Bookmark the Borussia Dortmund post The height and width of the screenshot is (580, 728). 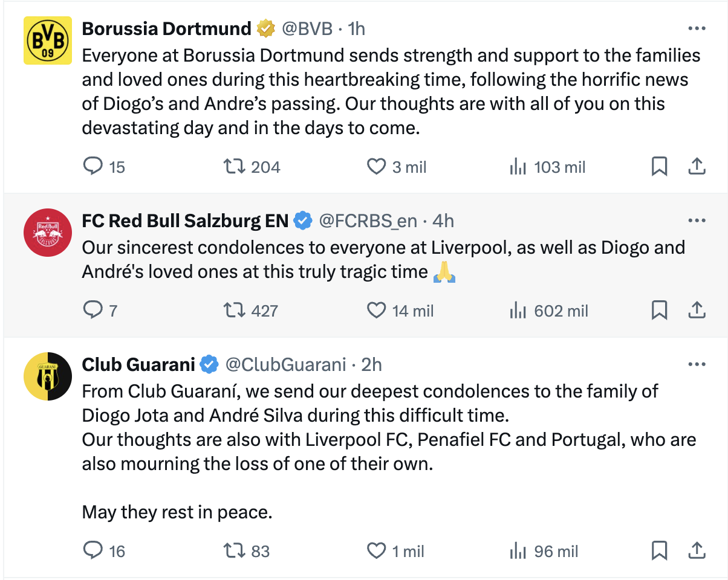pos(659,166)
